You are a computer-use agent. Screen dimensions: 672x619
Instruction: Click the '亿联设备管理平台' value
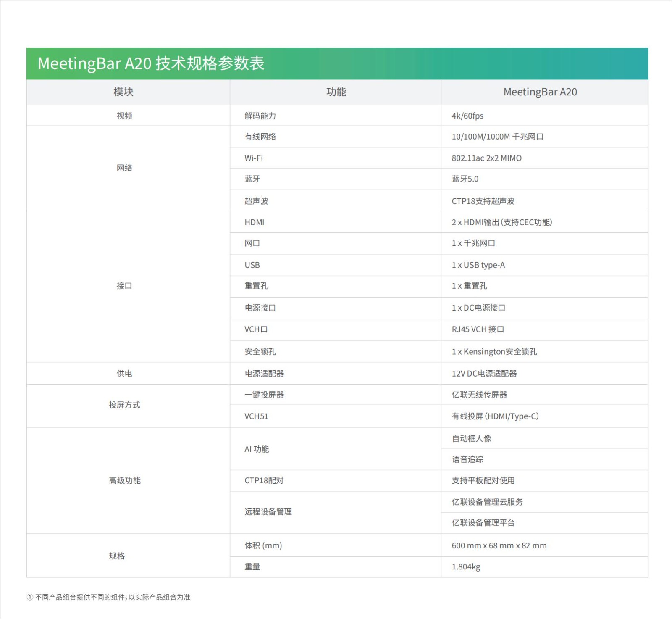pyautogui.click(x=483, y=523)
